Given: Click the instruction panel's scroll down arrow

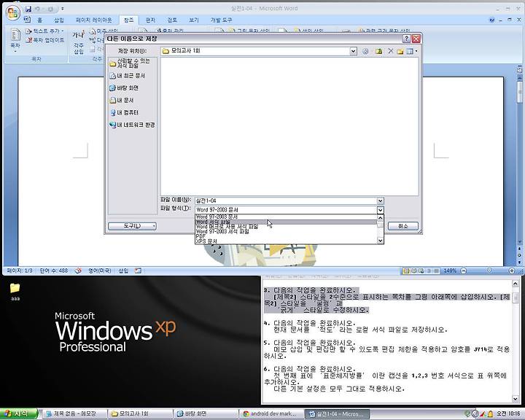Looking at the screenshot, I should click(516, 399).
